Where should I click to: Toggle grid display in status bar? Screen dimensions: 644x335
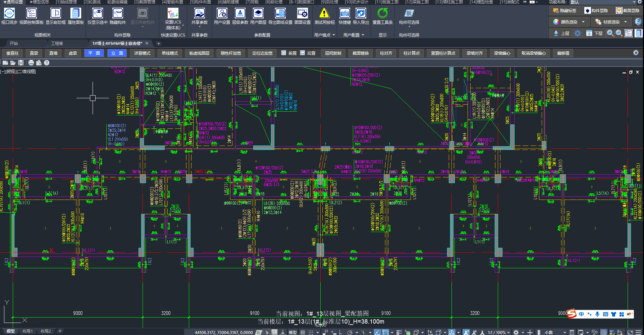(303, 332)
